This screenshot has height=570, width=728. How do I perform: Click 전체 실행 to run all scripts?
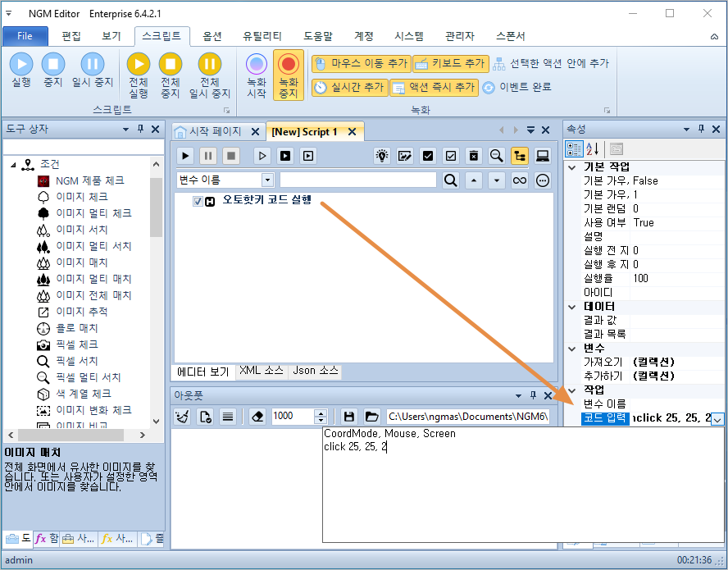point(139,75)
